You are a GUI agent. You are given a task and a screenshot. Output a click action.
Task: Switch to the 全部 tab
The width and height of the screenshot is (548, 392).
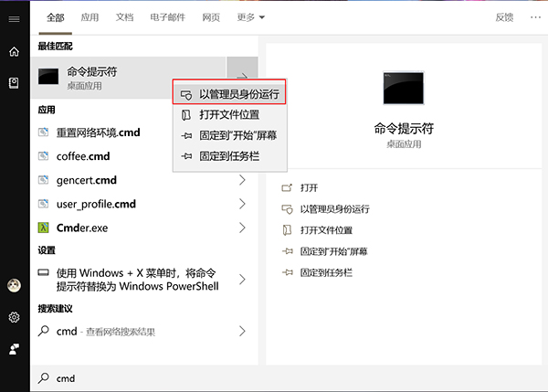pos(55,17)
